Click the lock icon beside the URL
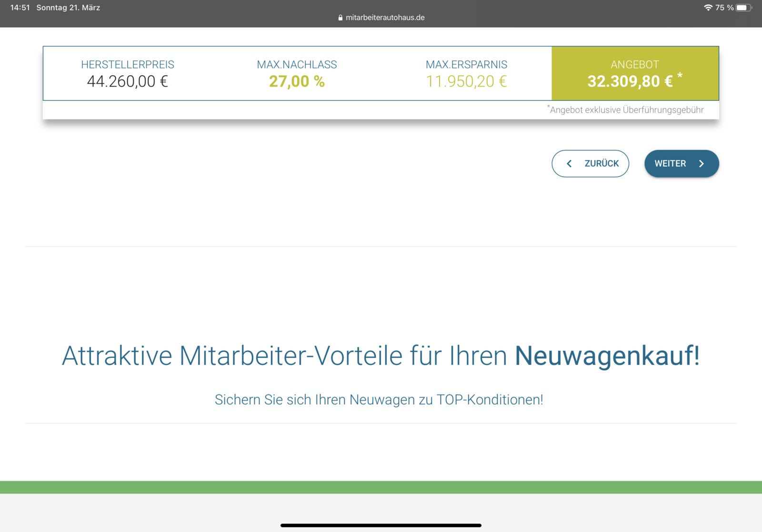 pos(340,18)
